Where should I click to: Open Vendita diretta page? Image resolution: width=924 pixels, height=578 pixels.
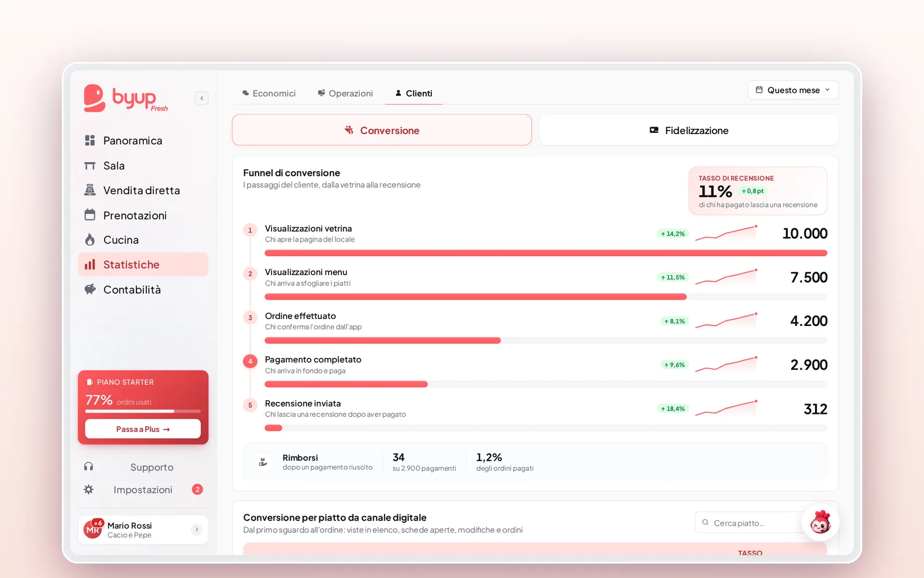tap(143, 190)
